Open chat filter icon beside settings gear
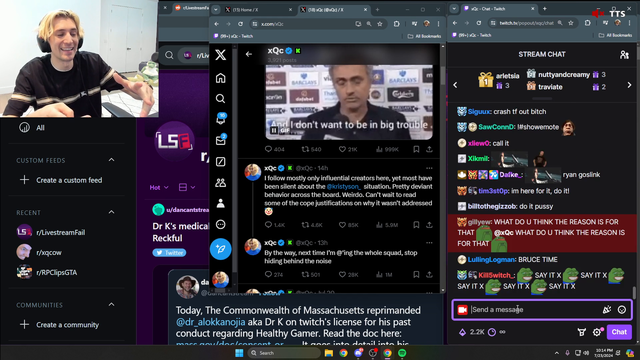 pos(582,332)
